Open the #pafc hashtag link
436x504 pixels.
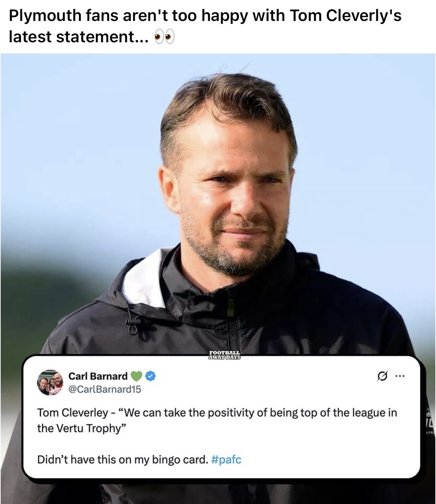[x=226, y=460]
